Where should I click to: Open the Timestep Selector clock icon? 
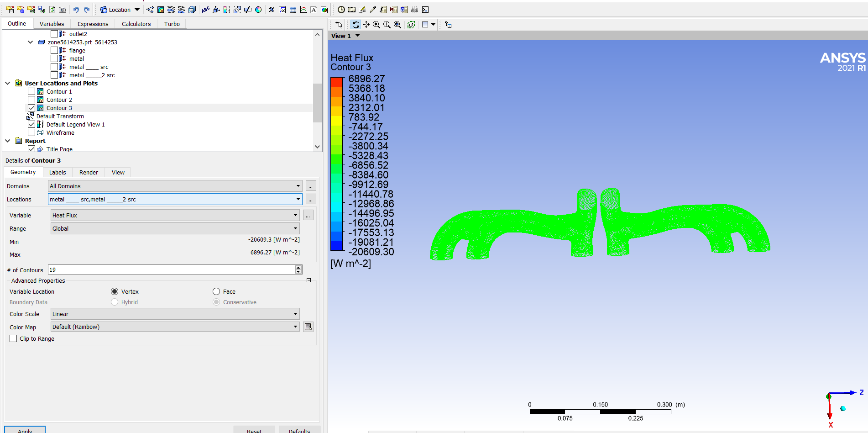(341, 10)
